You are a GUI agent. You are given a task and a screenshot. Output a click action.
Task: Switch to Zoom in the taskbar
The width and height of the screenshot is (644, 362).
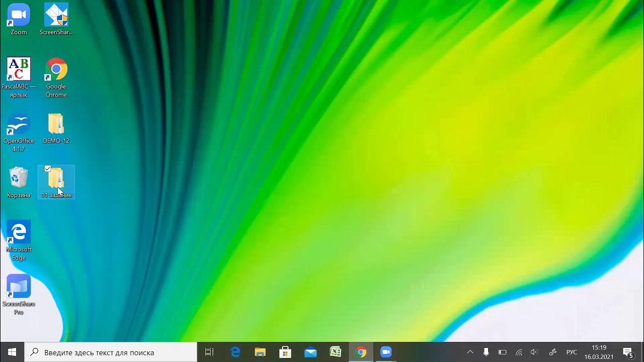tap(386, 352)
